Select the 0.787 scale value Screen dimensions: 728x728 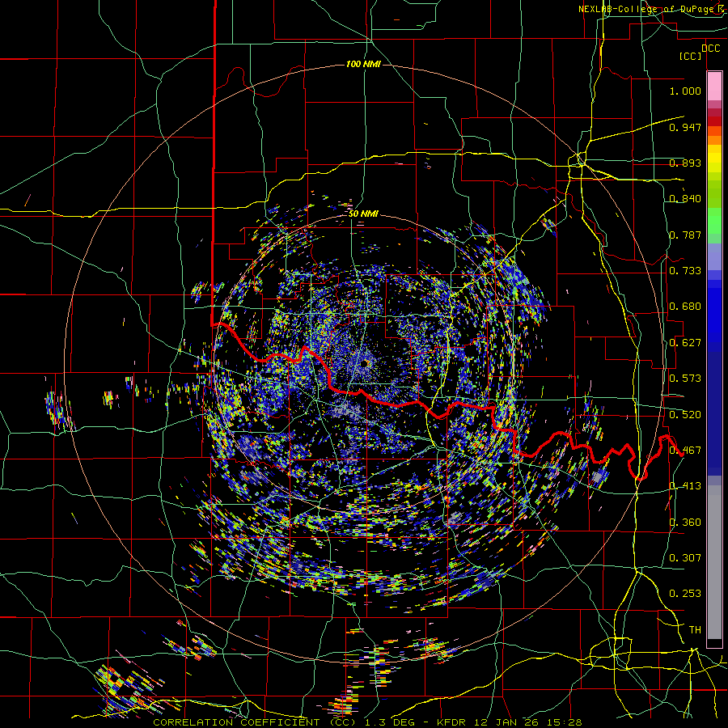(685, 235)
